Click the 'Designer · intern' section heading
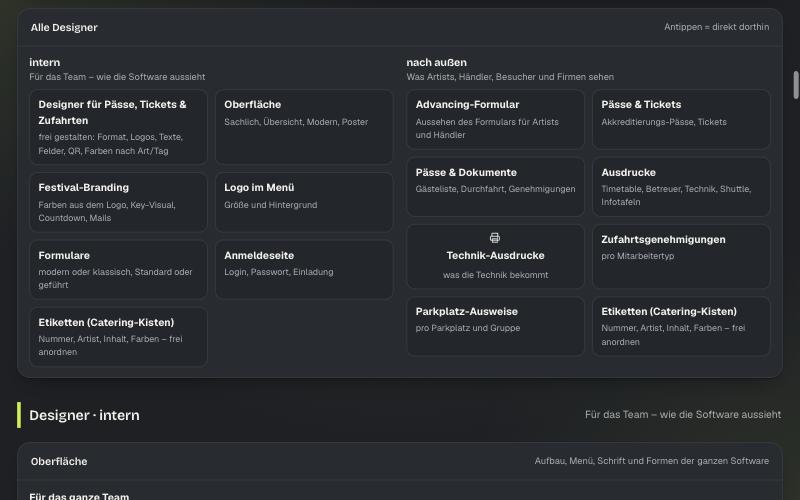 (84, 415)
